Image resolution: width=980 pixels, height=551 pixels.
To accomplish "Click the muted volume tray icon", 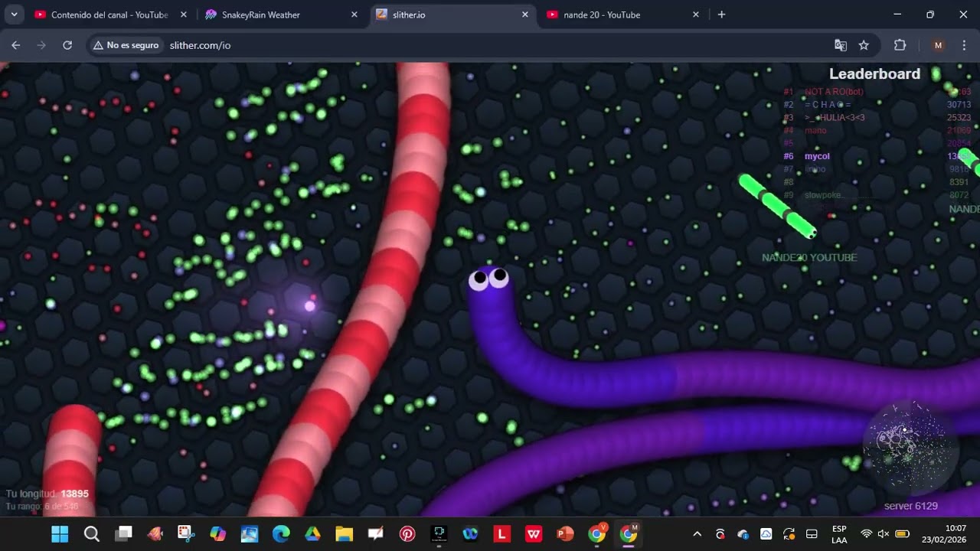I will tap(883, 534).
